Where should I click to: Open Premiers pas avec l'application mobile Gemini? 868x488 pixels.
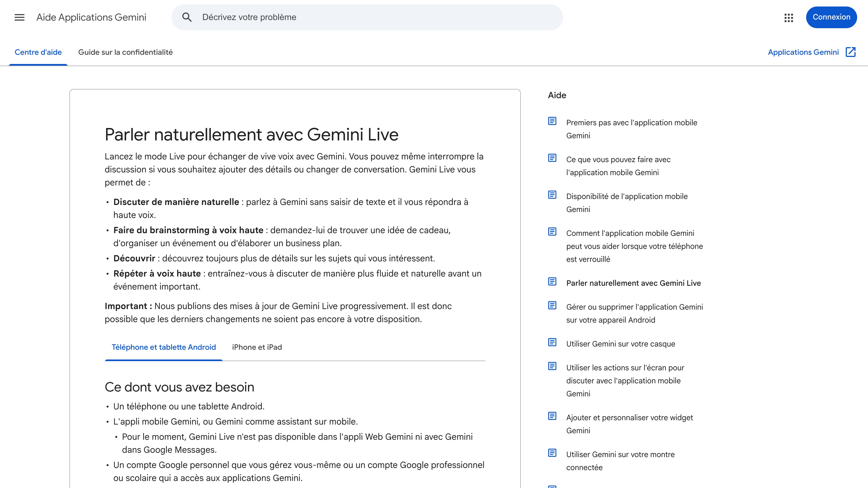point(631,129)
